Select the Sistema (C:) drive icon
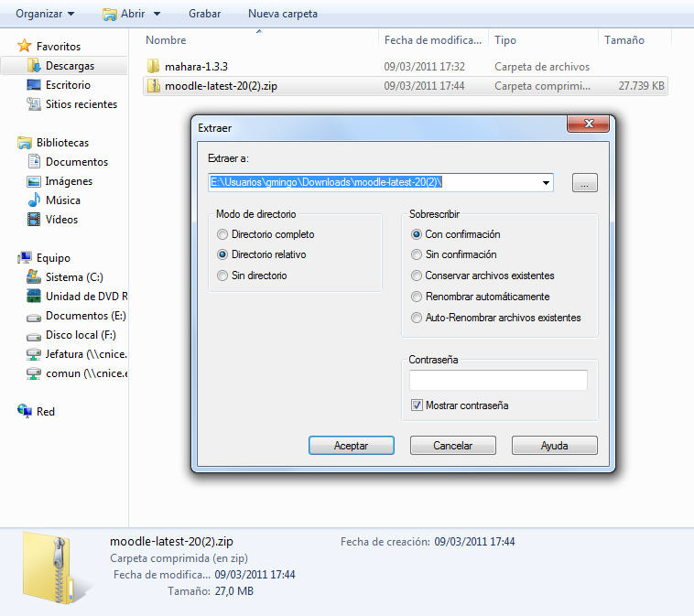The height and width of the screenshot is (616, 694). pyautogui.click(x=34, y=277)
